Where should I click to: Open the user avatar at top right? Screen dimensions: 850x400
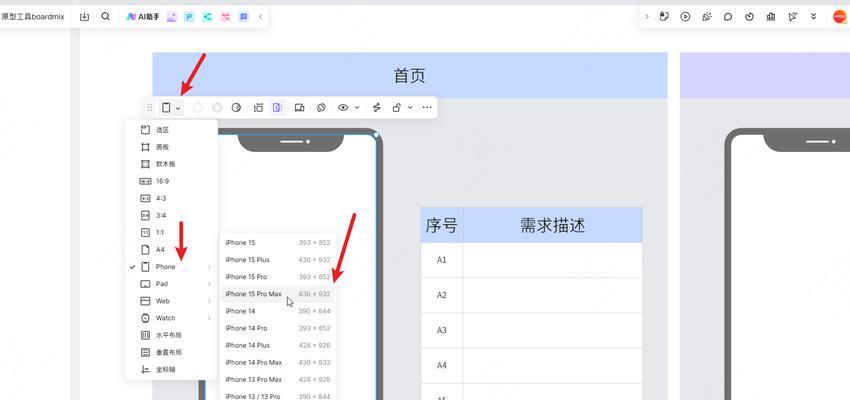(x=840, y=17)
